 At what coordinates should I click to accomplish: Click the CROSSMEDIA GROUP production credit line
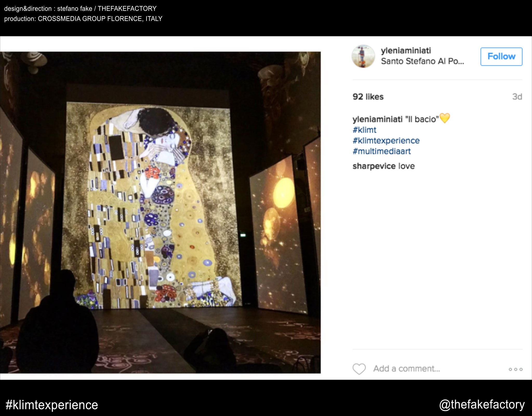(x=83, y=19)
